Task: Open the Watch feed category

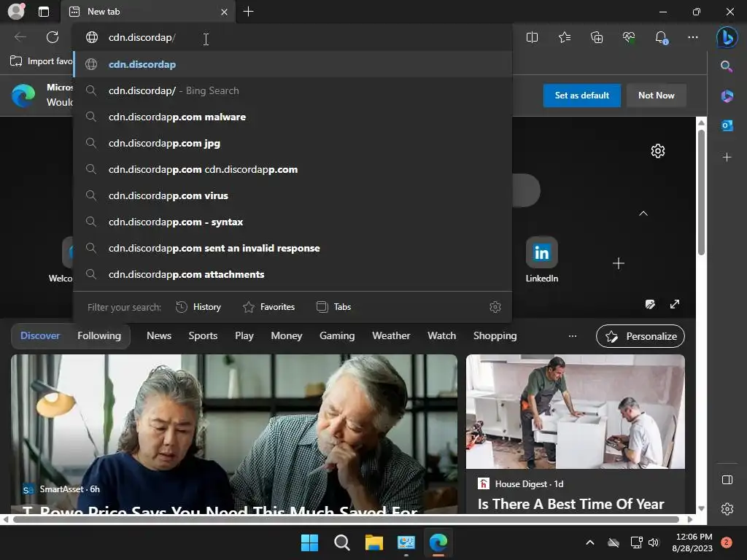Action: click(441, 335)
